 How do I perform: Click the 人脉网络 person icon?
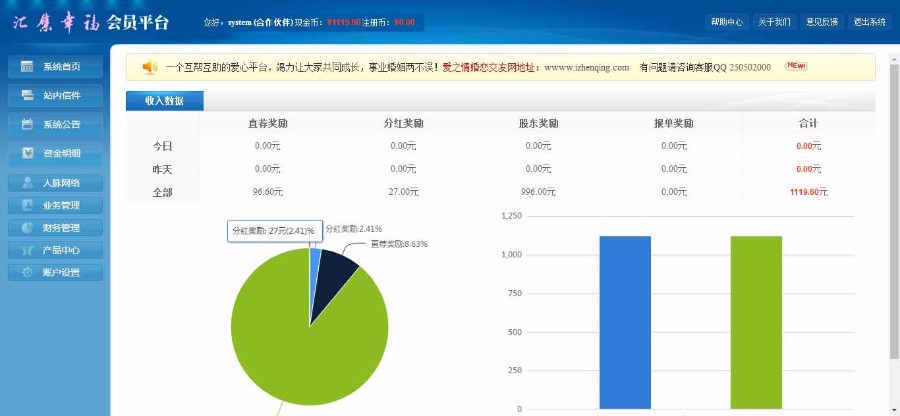(x=25, y=183)
